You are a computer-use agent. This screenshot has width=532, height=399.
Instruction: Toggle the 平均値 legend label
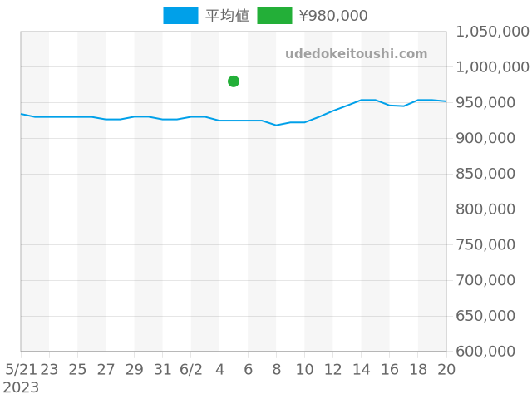tap(227, 16)
